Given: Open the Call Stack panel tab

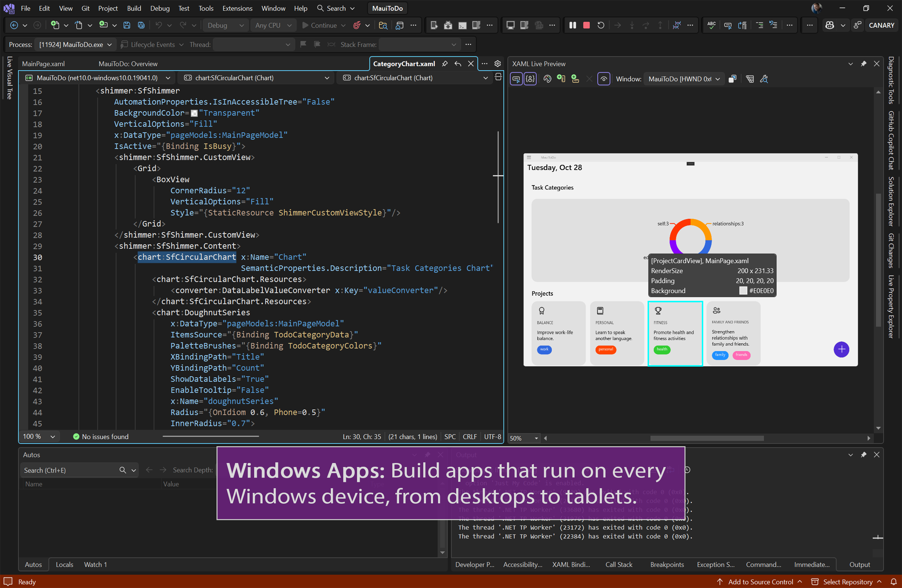Looking at the screenshot, I should tap(619, 564).
